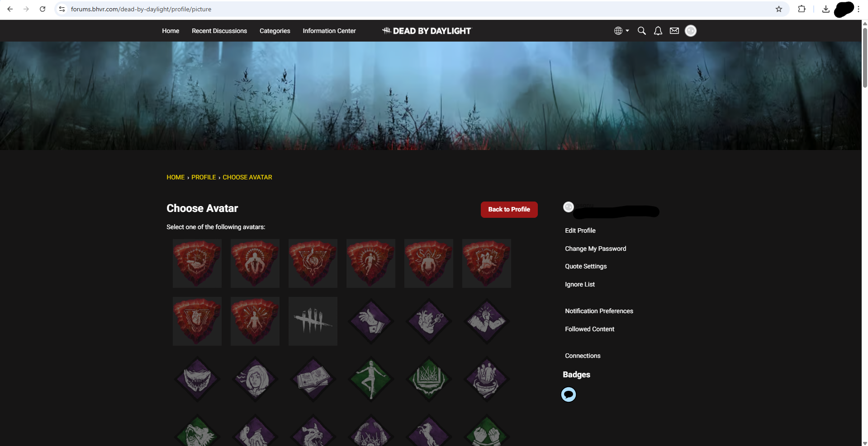The width and height of the screenshot is (868, 446).
Task: Open Categories menu item
Action: coord(275,31)
